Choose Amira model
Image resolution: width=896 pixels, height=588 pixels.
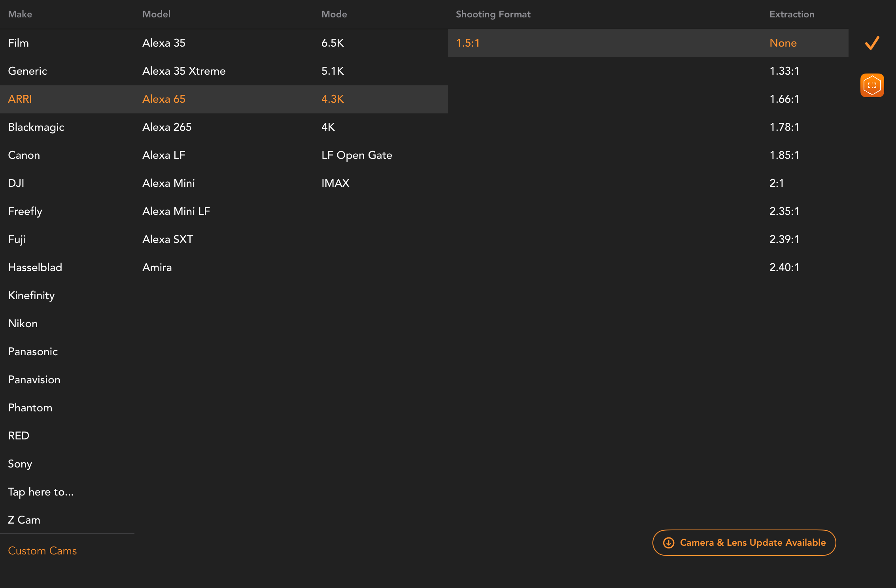224,268
